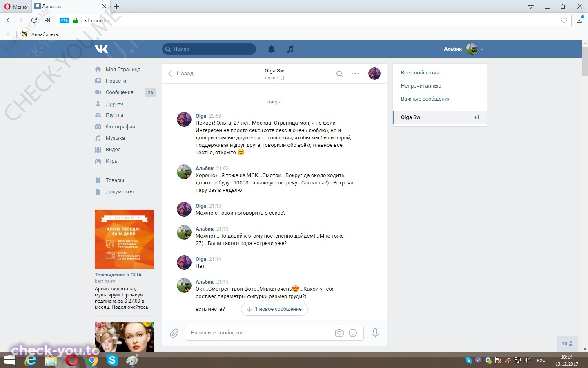Click Olga's name on the 20:58 message

[201, 116]
